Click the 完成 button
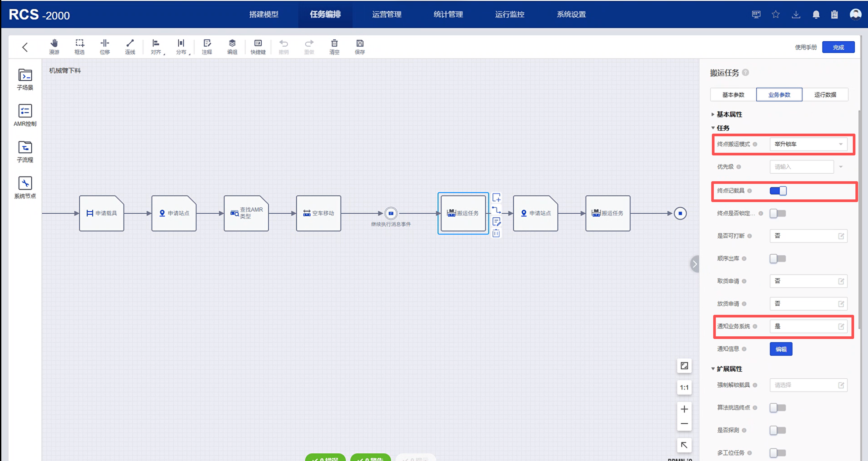 click(x=838, y=47)
